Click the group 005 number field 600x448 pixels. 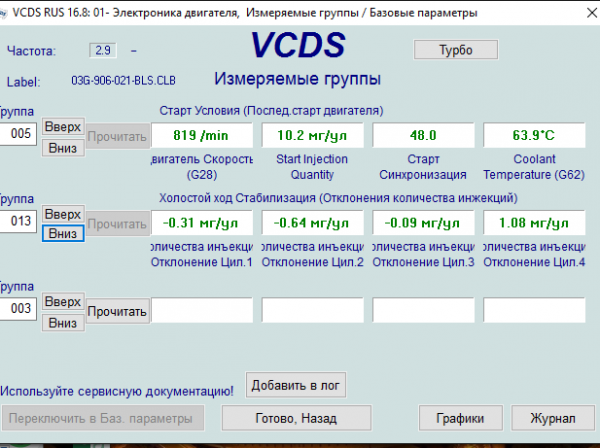(20, 134)
